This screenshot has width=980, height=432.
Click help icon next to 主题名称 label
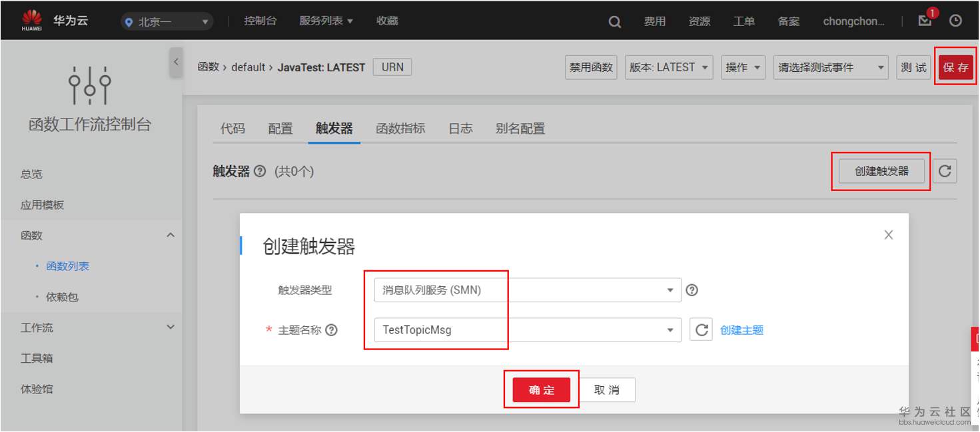(x=331, y=329)
